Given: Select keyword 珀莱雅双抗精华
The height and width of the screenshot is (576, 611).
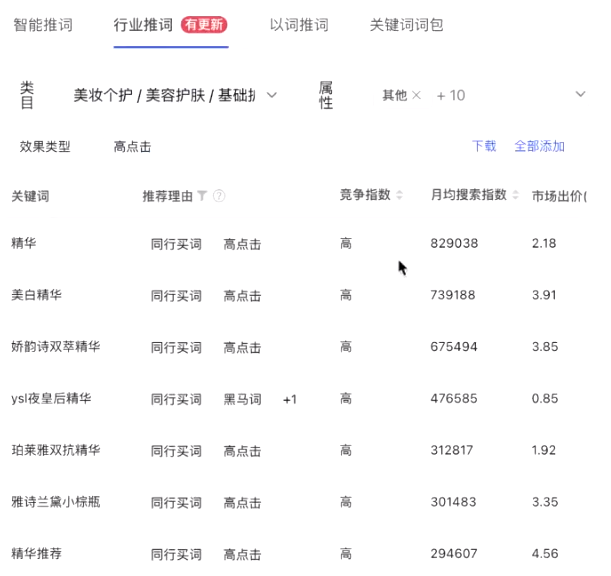Looking at the screenshot, I should pyautogui.click(x=56, y=450).
